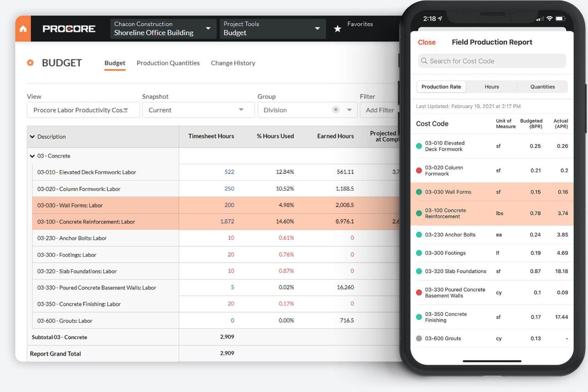Screen dimensions: 588x392
Task: Close the Field Production Report
Action: click(x=427, y=42)
